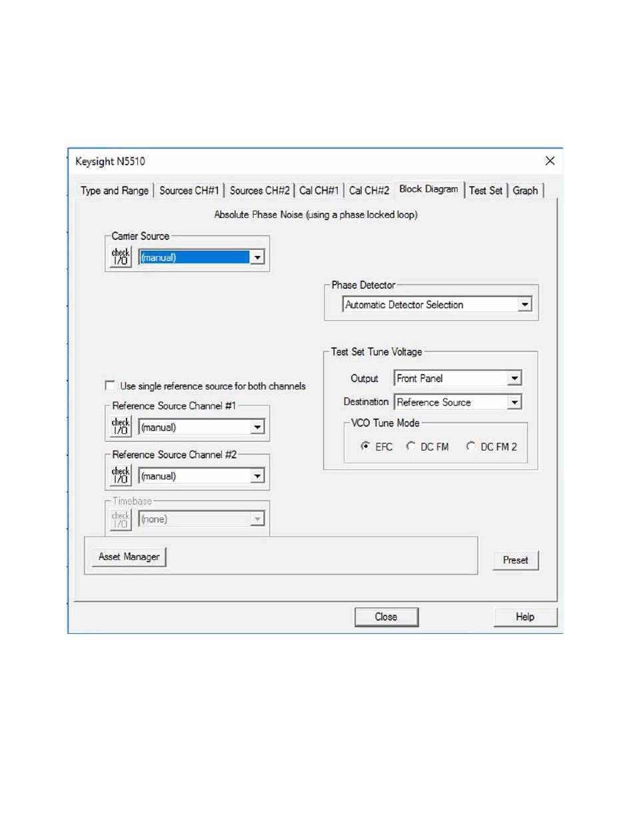Viewport: 633px width, 840px height.
Task: Click Reference Source Channel #2 check I/O icon
Action: (121, 475)
